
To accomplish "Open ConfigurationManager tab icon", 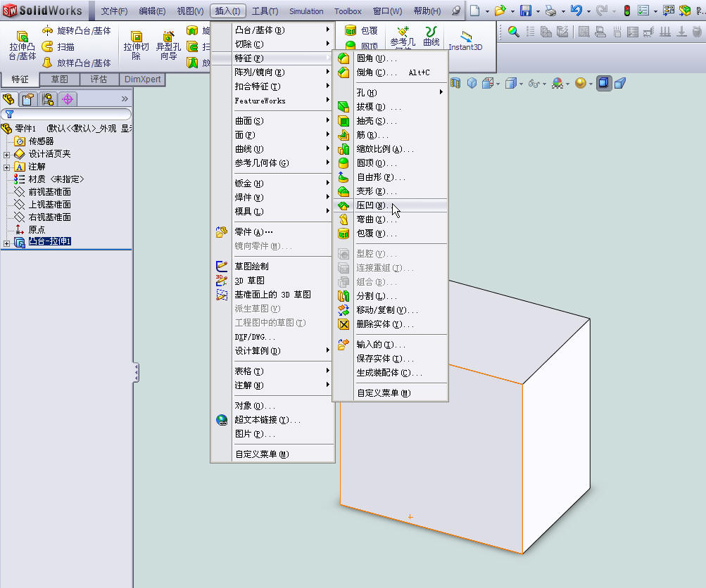I will [48, 99].
